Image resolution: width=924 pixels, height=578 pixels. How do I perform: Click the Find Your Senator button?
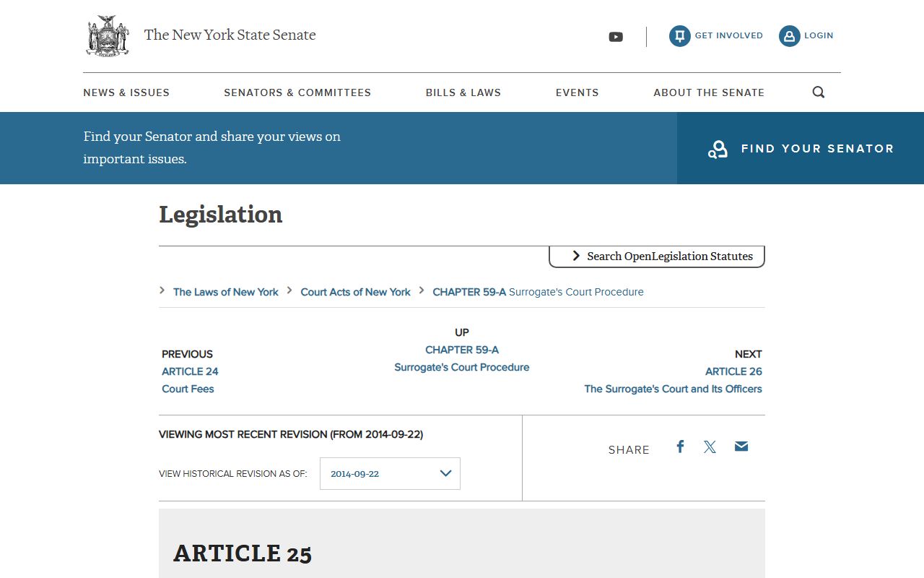(x=801, y=148)
